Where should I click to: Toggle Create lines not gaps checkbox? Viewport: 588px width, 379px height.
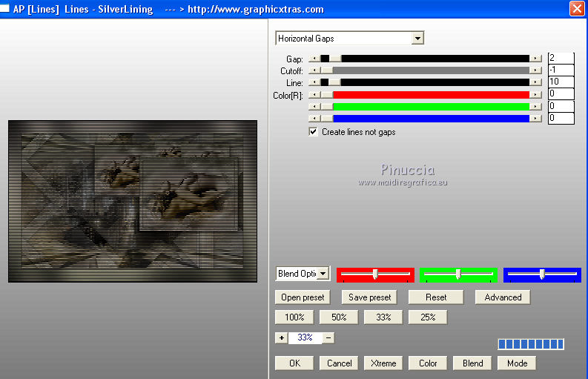(313, 132)
